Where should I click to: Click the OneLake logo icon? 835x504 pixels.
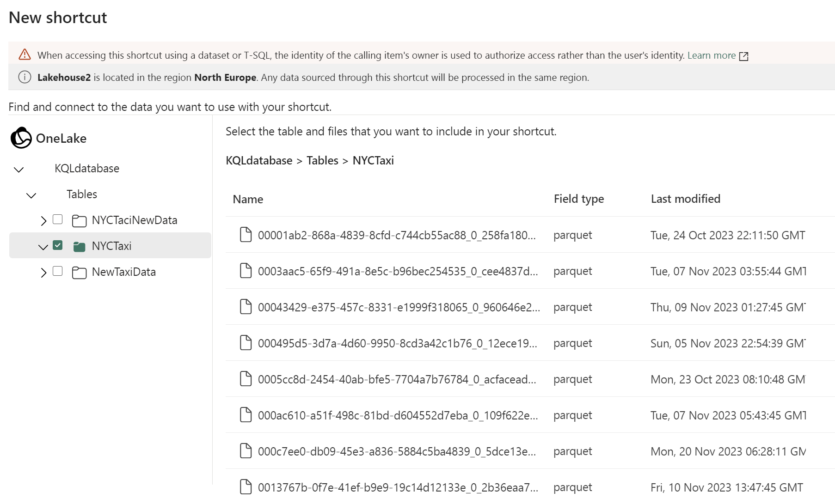click(x=21, y=138)
